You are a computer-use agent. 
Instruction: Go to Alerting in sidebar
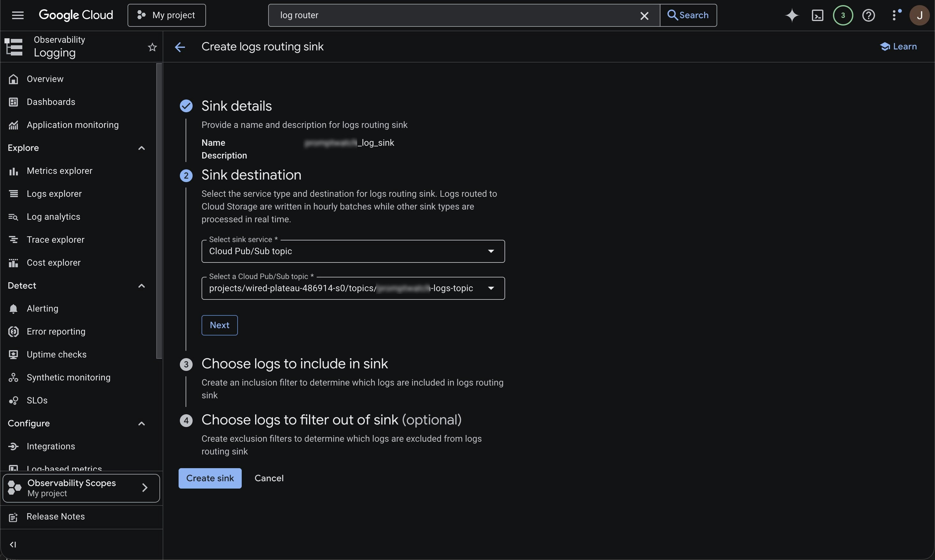pyautogui.click(x=42, y=308)
